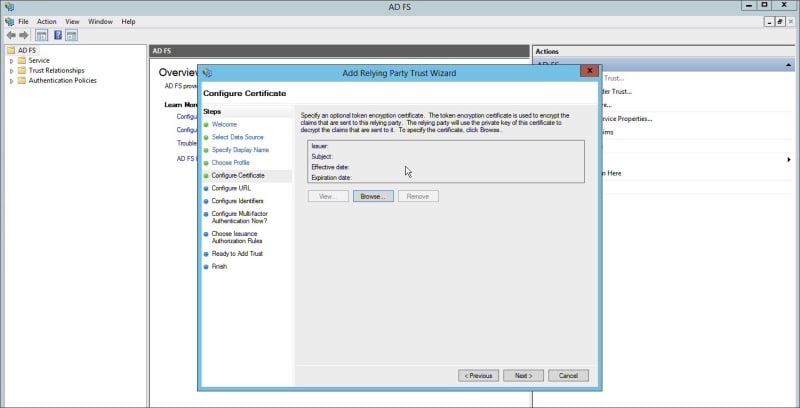Click the Ready to Add Trust step
The width and height of the screenshot is (800, 408).
237,253
